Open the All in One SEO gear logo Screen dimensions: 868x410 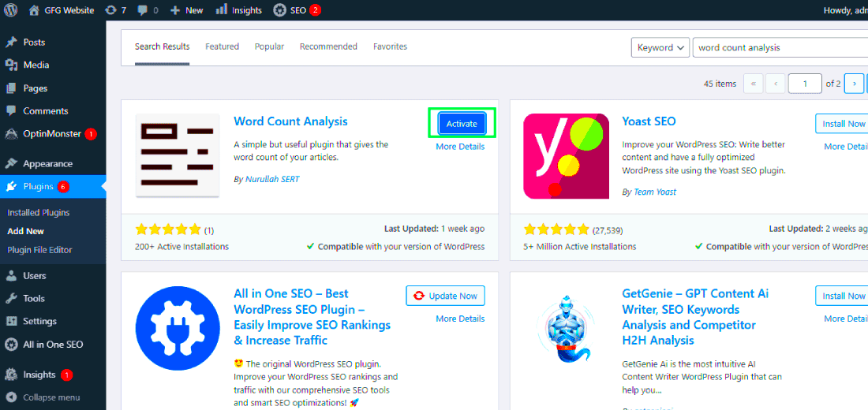pos(177,328)
